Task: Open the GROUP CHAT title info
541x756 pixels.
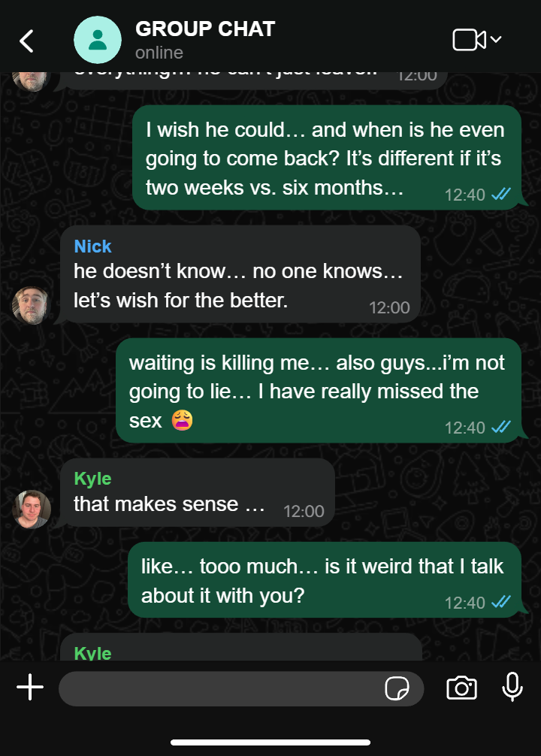Action: click(x=205, y=29)
